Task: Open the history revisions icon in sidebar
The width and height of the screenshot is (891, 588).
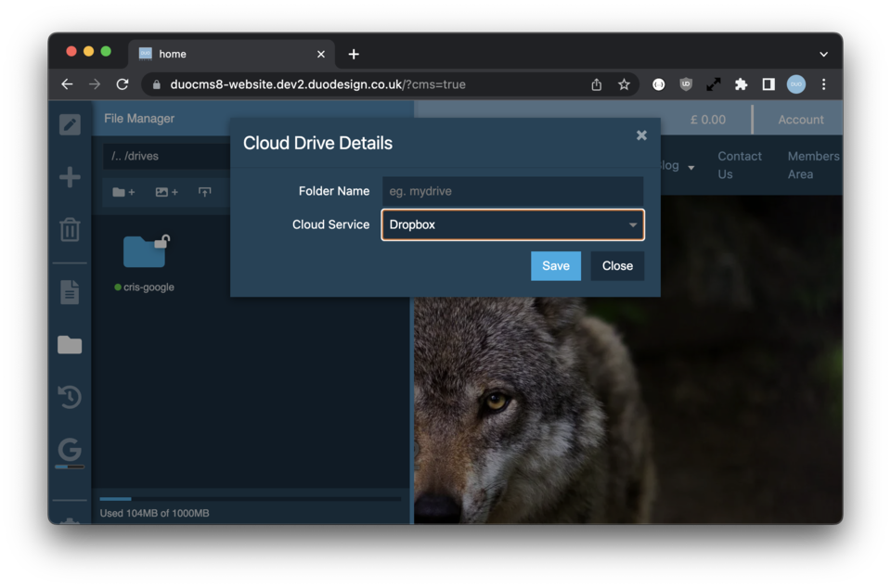Action: pos(70,397)
